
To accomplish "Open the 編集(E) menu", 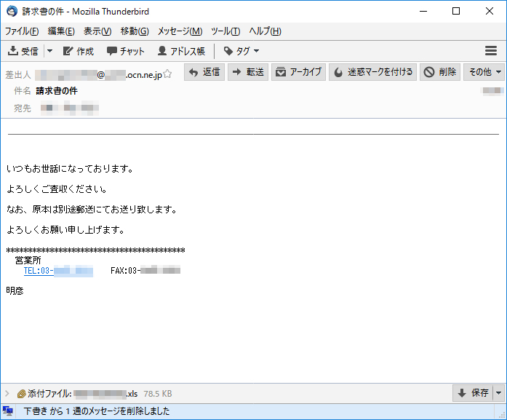I will coord(61,31).
